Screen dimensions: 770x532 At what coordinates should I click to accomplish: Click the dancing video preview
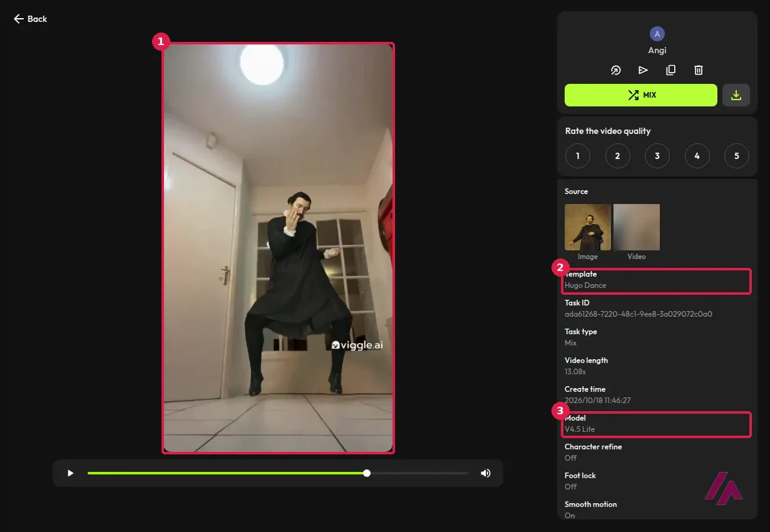pos(278,248)
